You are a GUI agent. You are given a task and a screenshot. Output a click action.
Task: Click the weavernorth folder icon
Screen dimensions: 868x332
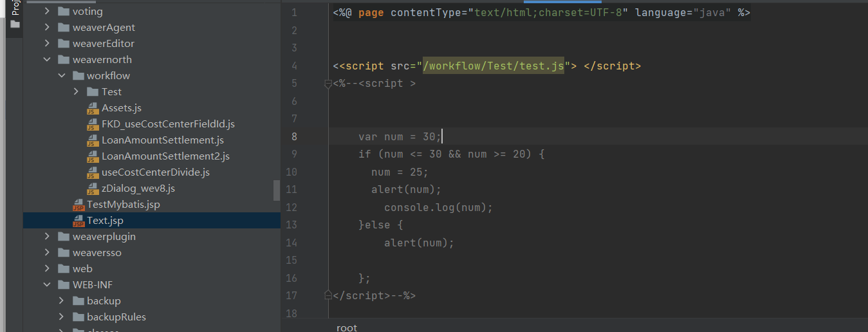[x=63, y=60]
